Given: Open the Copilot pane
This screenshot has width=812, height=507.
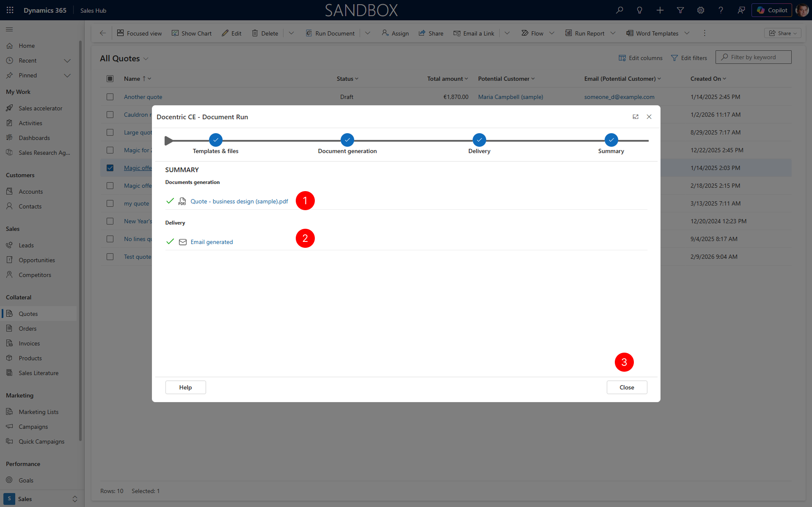Looking at the screenshot, I should 772,10.
